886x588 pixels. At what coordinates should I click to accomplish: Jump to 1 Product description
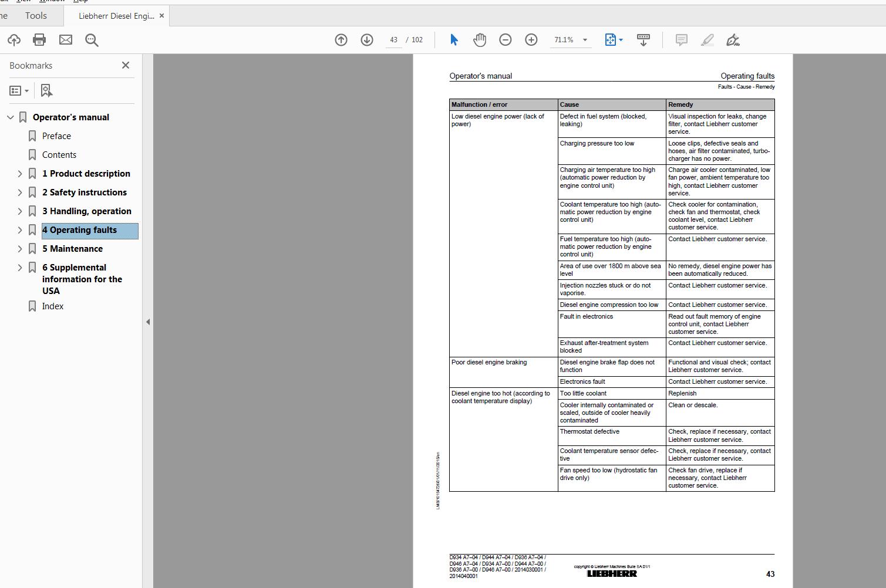pos(86,174)
